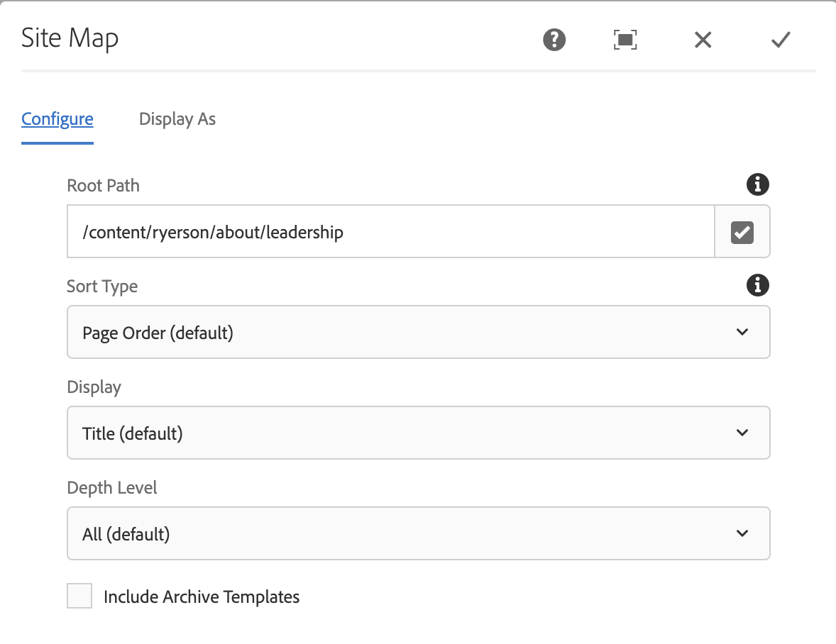This screenshot has height=644, width=836.
Task: Open the All (default) depth dropdown
Action: tap(418, 533)
